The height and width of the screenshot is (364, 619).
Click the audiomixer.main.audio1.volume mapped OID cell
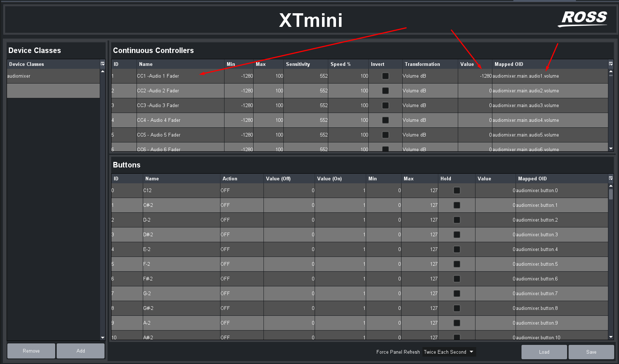pos(550,76)
